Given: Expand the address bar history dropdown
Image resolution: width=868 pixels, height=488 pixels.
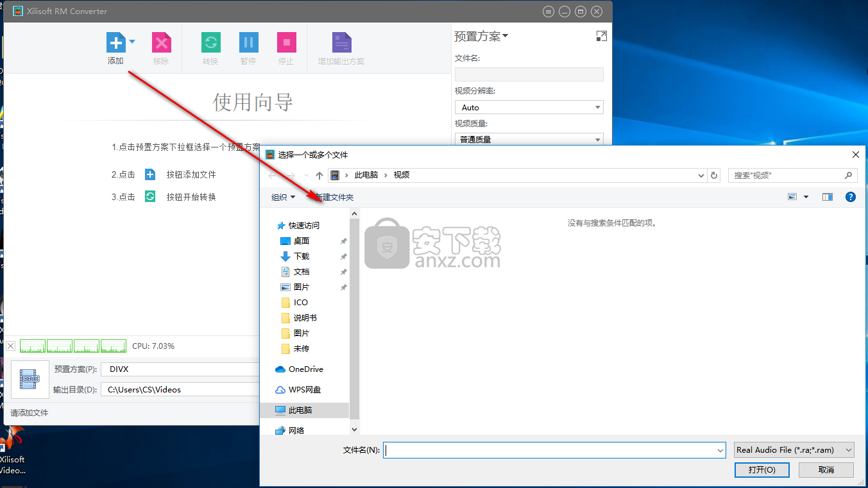Looking at the screenshot, I should pyautogui.click(x=701, y=175).
